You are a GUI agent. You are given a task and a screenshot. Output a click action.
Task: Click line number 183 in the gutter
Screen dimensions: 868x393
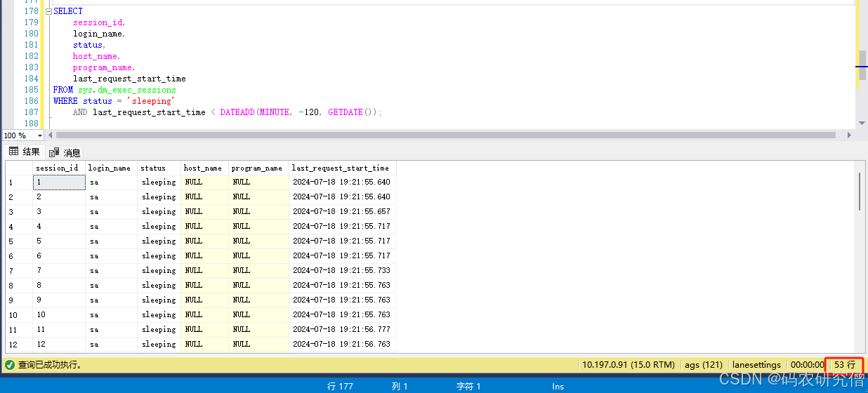pyautogui.click(x=31, y=67)
